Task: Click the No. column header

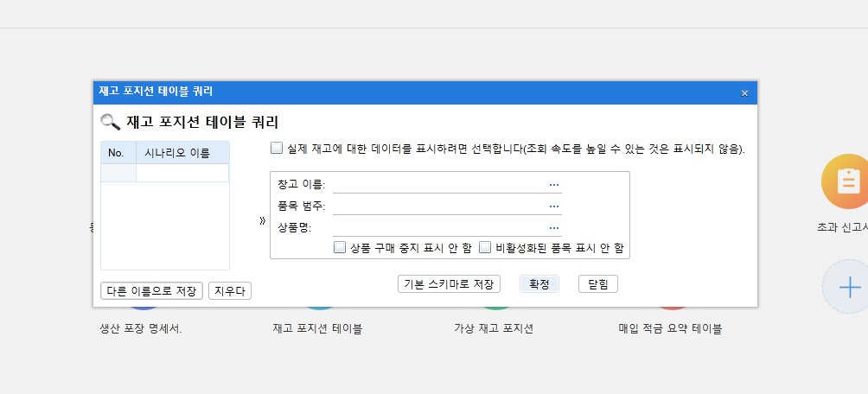Action: pos(118,153)
